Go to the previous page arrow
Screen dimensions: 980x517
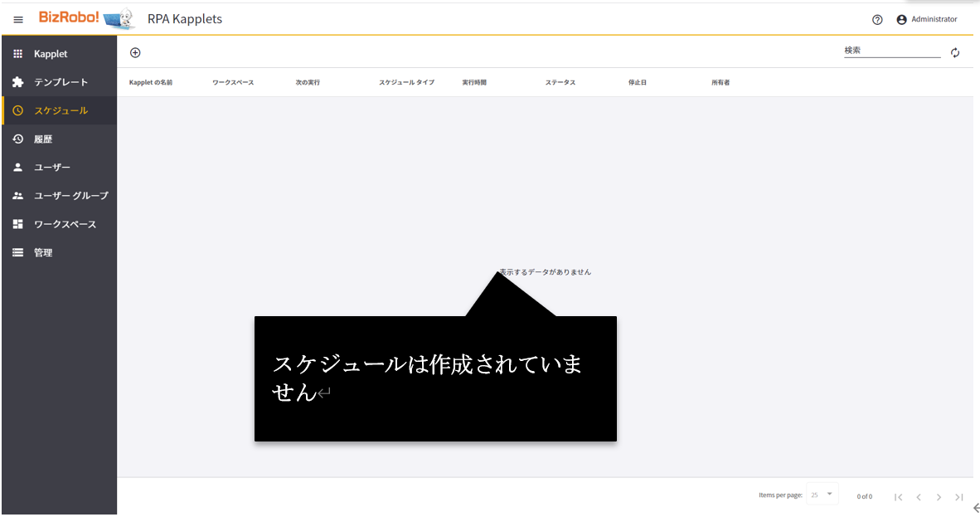pos(919,496)
